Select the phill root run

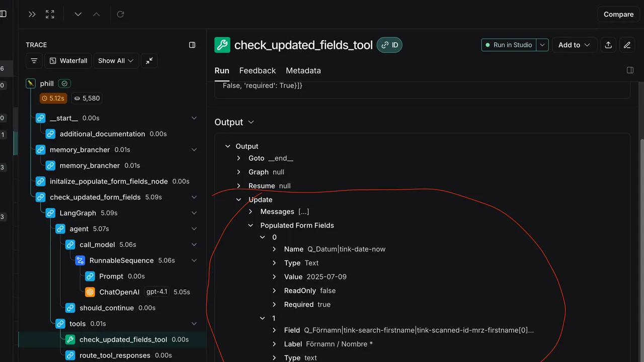click(x=47, y=83)
